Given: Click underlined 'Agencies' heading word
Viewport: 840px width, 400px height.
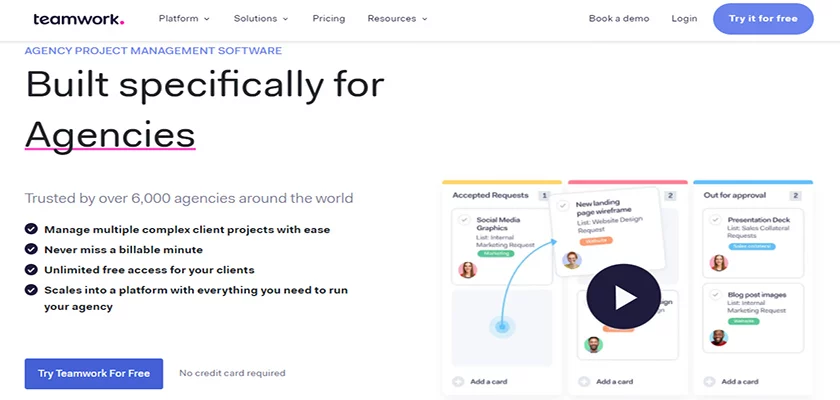Looking at the screenshot, I should click(x=110, y=134).
